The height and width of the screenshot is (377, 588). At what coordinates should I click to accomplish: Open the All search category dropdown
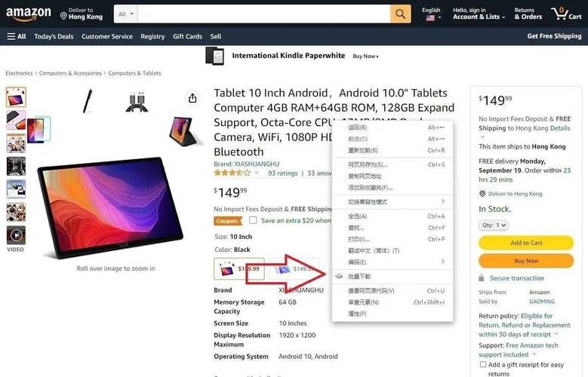[x=125, y=14]
